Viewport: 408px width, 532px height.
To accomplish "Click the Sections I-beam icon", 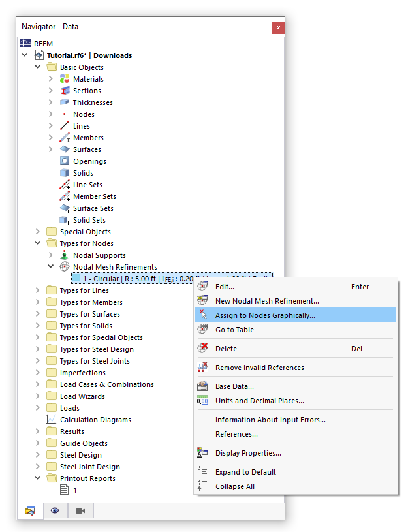I will pyautogui.click(x=65, y=91).
